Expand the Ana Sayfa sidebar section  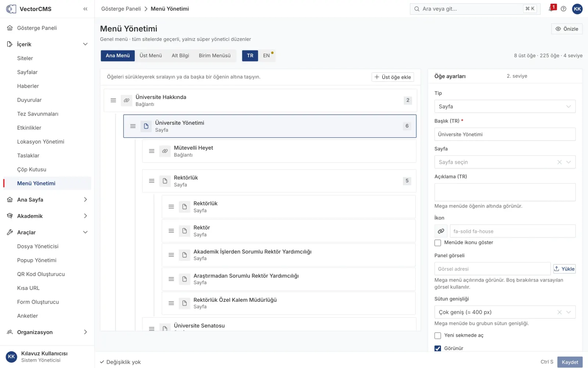(85, 200)
